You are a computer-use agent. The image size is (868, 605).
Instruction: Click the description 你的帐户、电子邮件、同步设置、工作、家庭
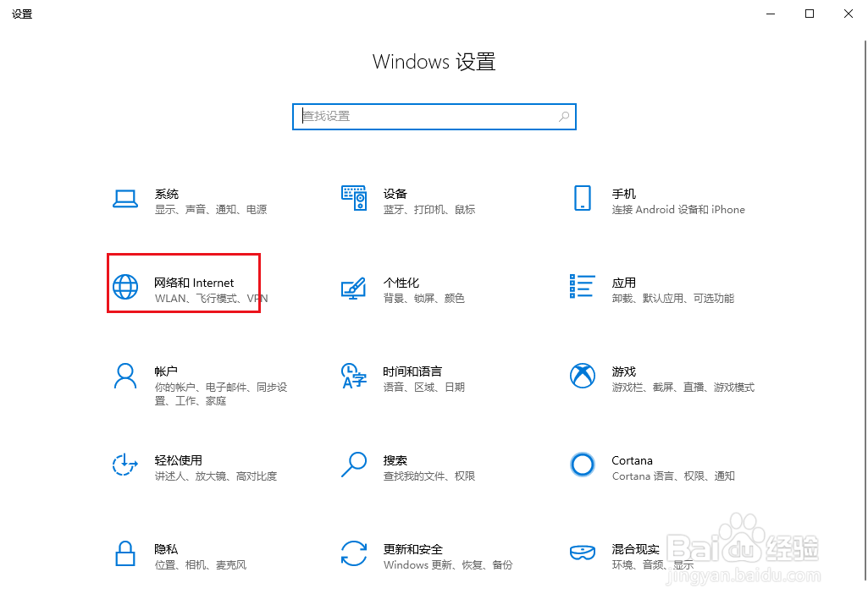point(221,393)
